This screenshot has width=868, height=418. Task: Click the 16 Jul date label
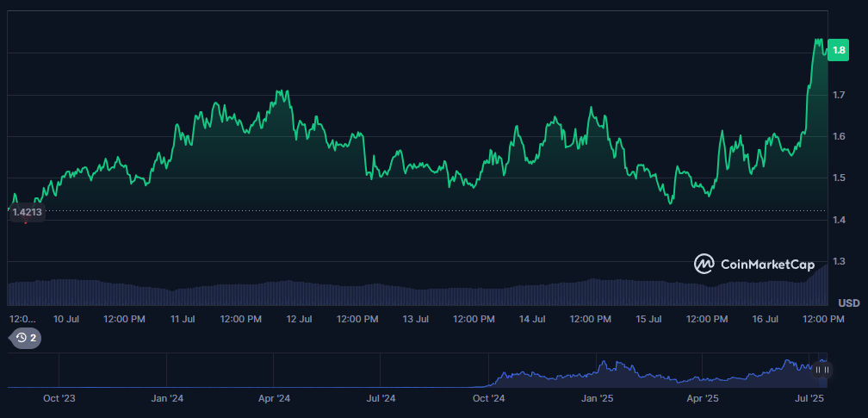point(765,319)
